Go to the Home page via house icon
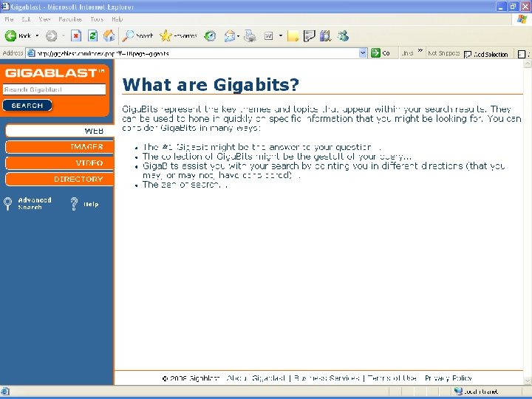Image resolution: width=532 pixels, height=399 pixels. tap(109, 35)
